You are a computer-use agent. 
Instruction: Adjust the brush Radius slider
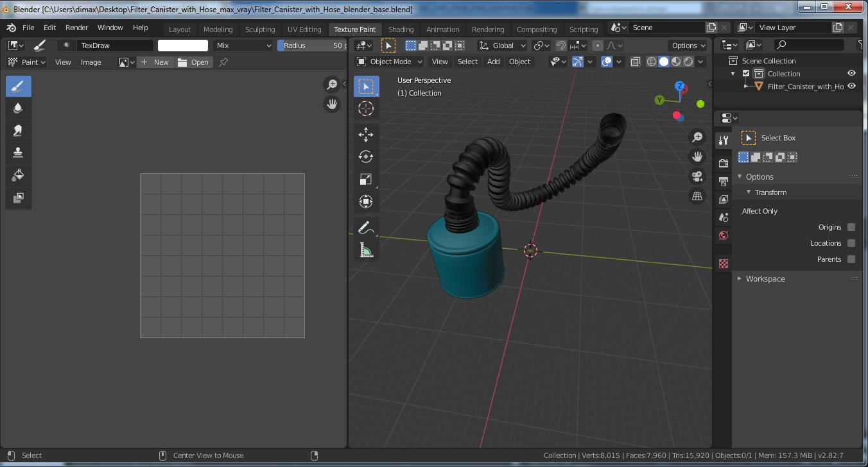tap(312, 46)
